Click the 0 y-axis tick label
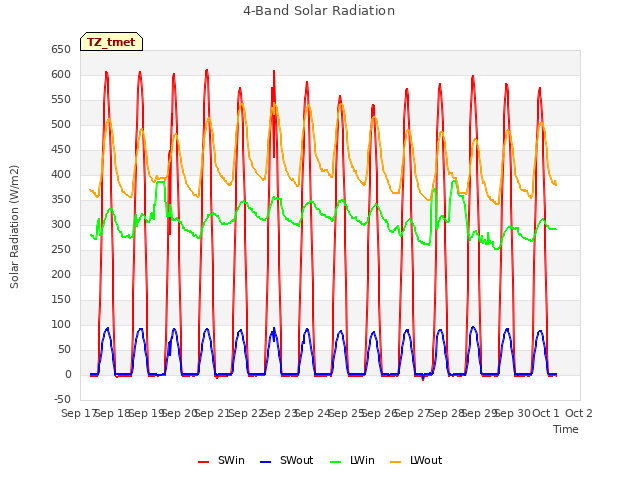The height and width of the screenshot is (480, 640). point(68,374)
